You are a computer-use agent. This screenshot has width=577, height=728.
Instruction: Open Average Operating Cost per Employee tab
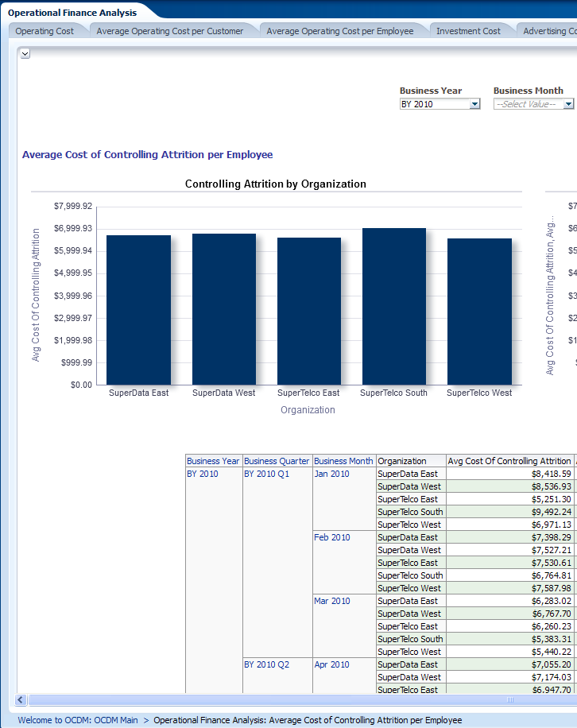coord(339,31)
